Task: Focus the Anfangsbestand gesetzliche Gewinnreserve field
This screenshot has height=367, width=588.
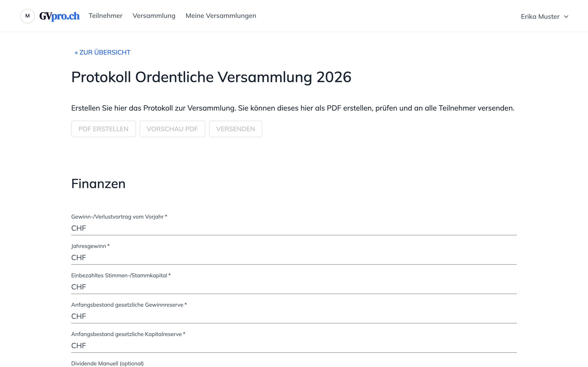Action: (294, 316)
